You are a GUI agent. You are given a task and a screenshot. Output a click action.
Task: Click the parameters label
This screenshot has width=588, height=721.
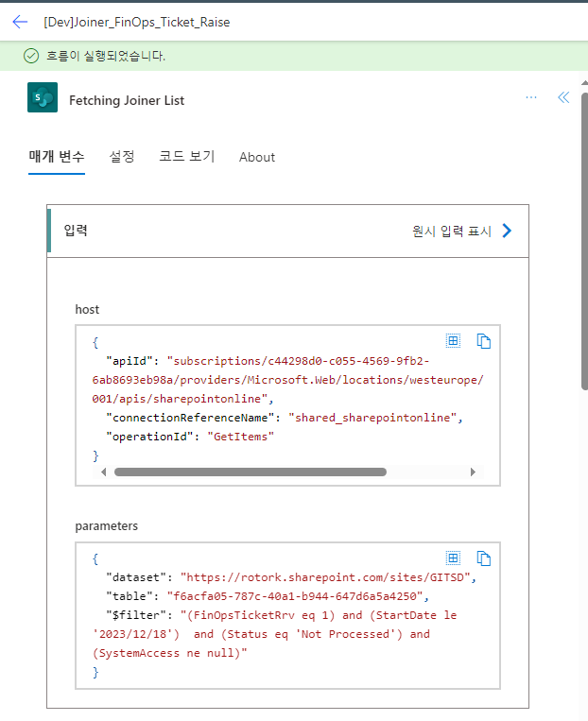[x=106, y=526]
